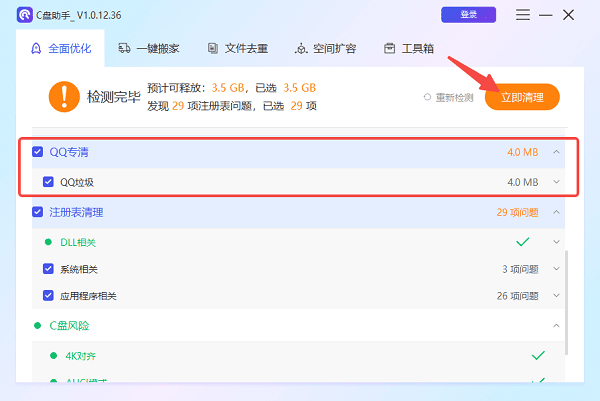Image resolution: width=600 pixels, height=401 pixels.
Task: Click the C盘风险 label
Action: 69,326
